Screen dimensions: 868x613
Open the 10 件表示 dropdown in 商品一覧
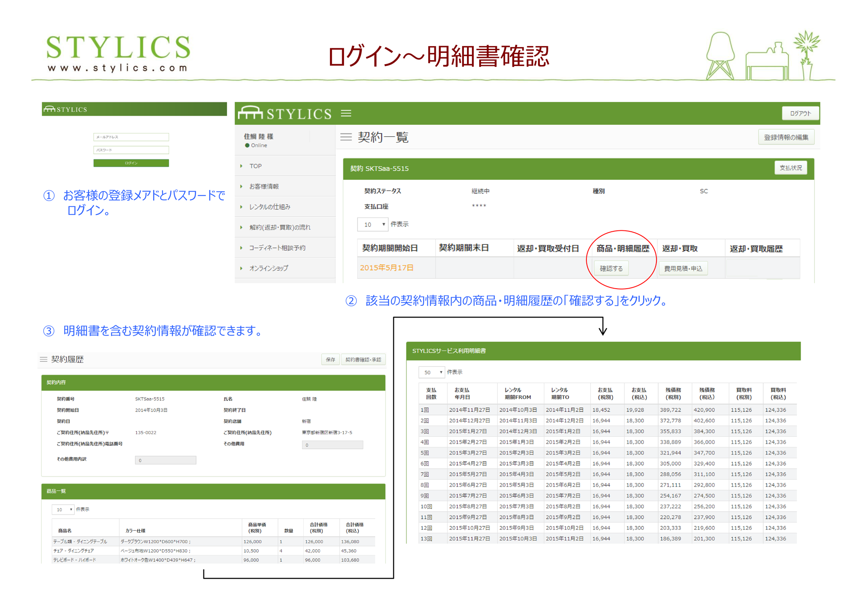click(x=62, y=510)
